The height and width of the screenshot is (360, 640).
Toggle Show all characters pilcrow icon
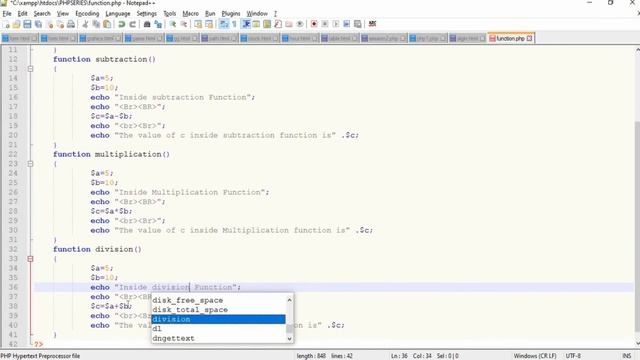click(235, 24)
